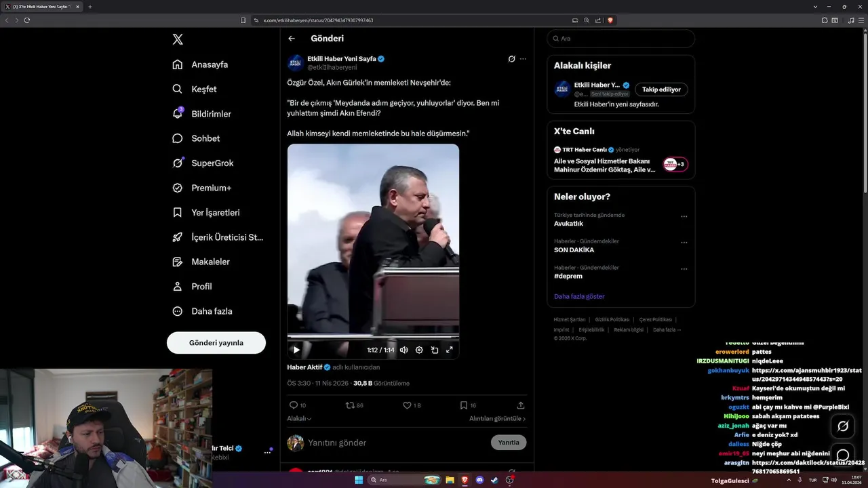Image resolution: width=868 pixels, height=488 pixels.
Task: Click #deprem trending topic
Action: [568, 277]
